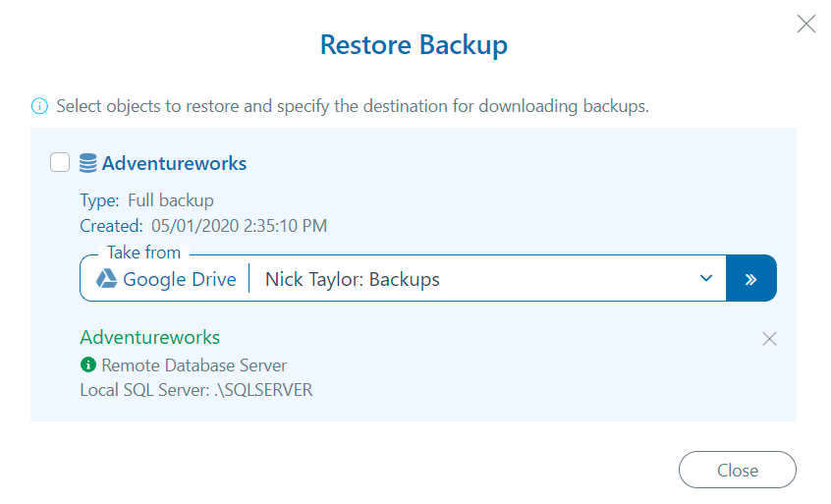Click the Take from field label
Screen dimensions: 831x504
[x=143, y=252]
